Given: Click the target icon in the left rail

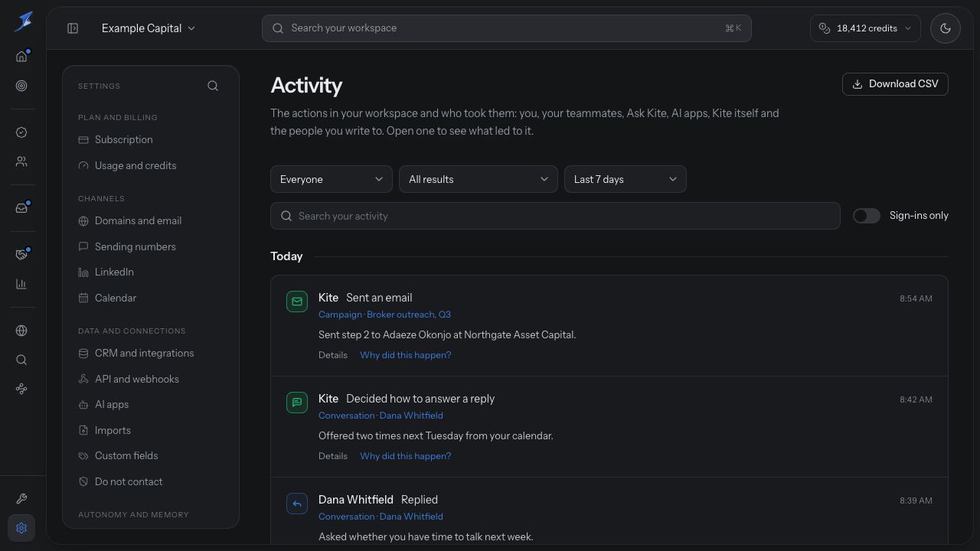Looking at the screenshot, I should point(21,86).
